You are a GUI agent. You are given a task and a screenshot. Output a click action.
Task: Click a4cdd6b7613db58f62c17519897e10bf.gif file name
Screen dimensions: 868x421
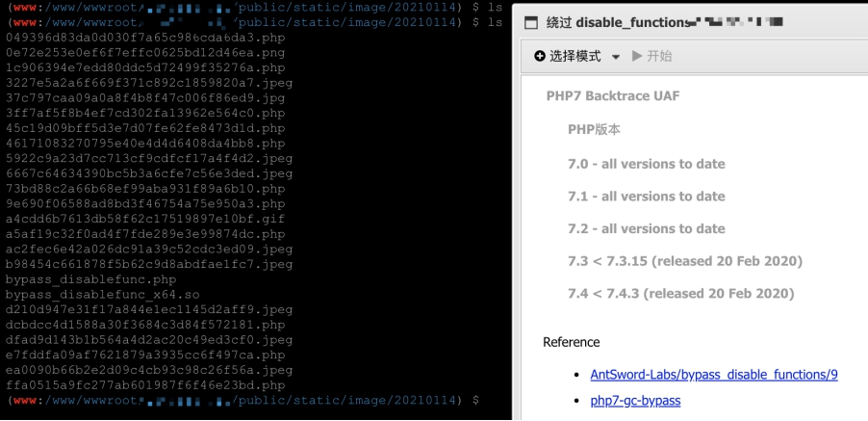coord(145,219)
